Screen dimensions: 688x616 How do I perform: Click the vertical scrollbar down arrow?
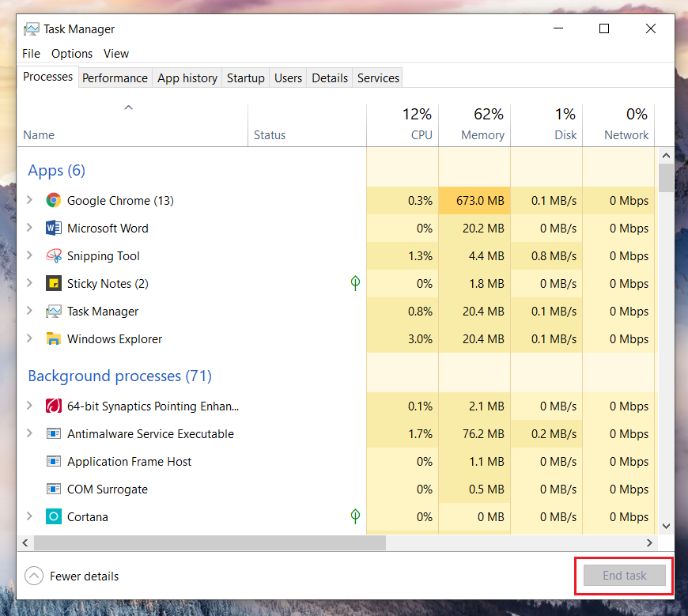coord(666,526)
